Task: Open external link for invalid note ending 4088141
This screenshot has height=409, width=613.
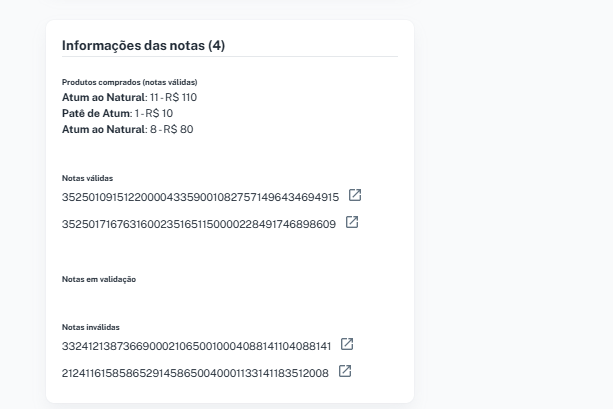Action: (347, 344)
